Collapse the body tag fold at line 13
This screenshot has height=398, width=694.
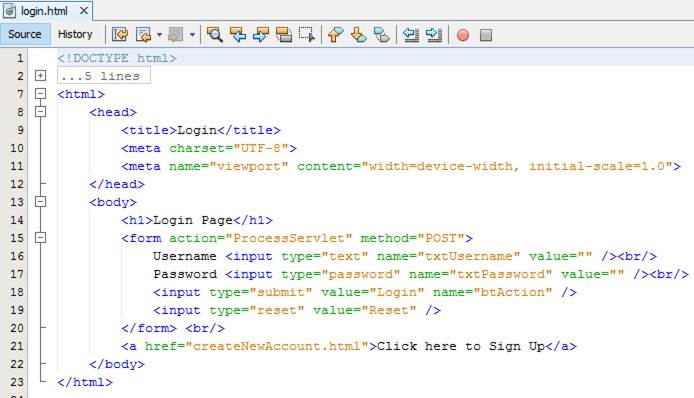(x=40, y=202)
